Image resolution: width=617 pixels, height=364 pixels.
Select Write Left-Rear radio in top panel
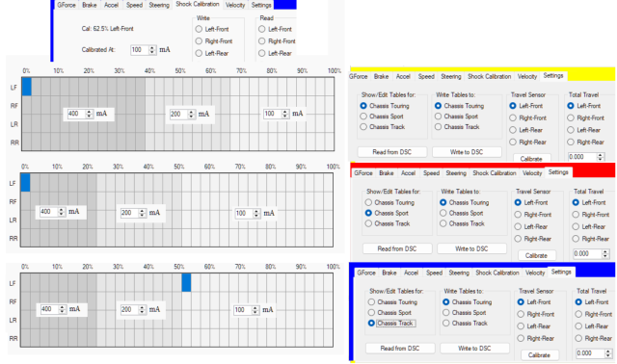coord(199,54)
